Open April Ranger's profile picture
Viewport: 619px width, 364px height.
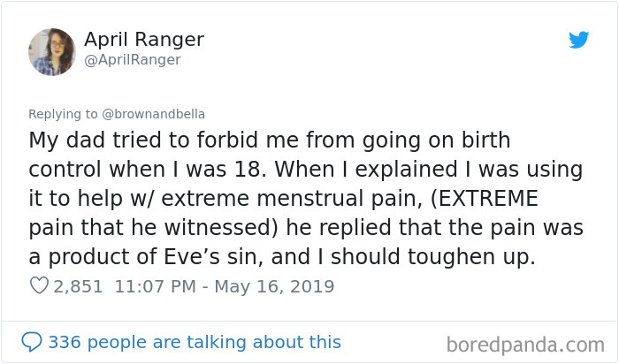pos(52,50)
